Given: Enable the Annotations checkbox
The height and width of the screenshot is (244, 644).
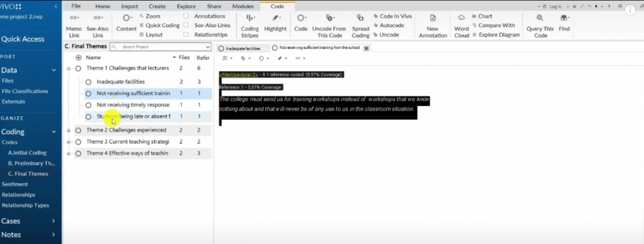Looking at the screenshot, I should click(186, 16).
